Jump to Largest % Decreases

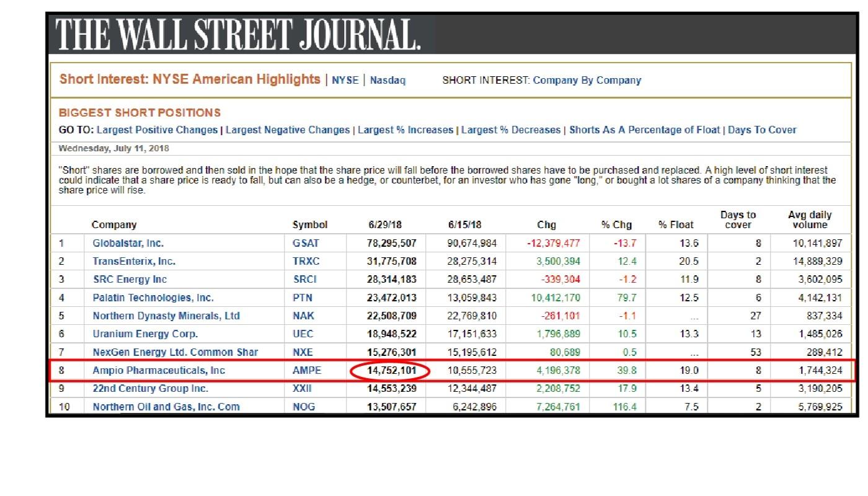pyautogui.click(x=510, y=130)
